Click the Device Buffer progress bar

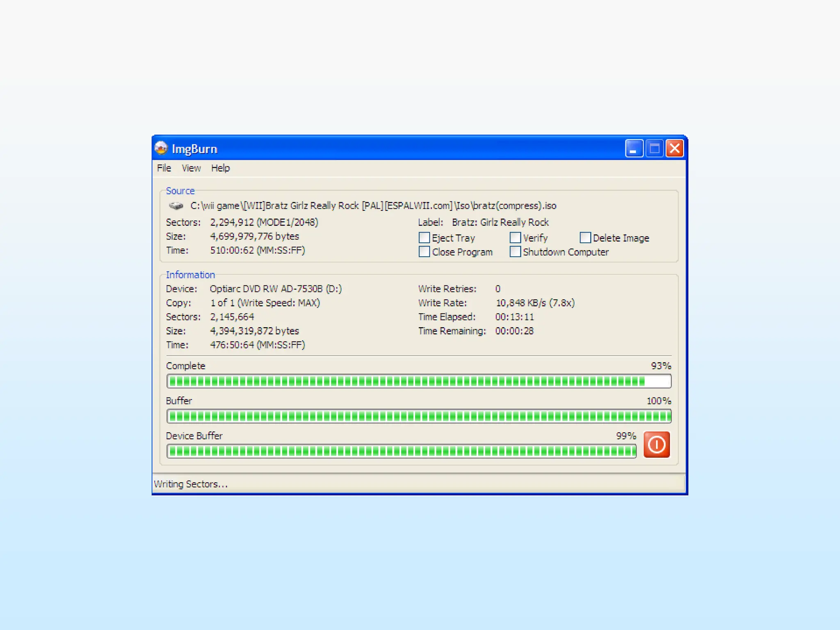(x=402, y=451)
